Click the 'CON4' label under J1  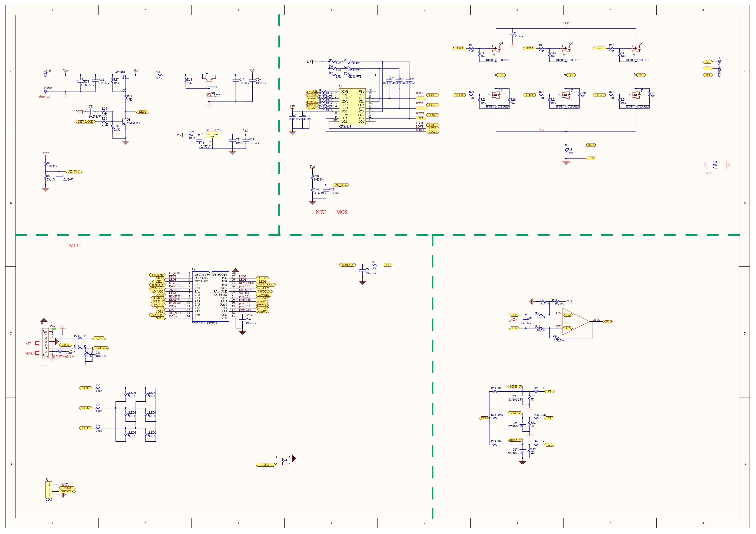pos(49,500)
